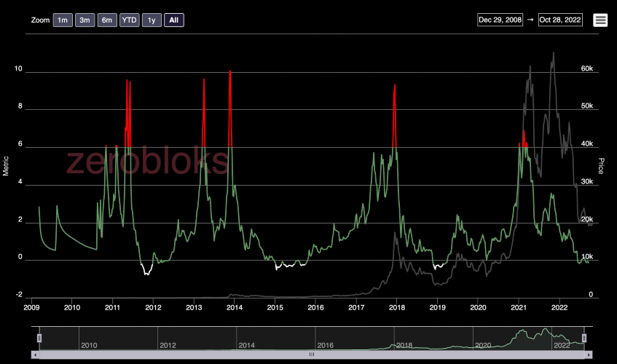
Task: Open the chart hamburger context menu
Action: tap(600, 20)
